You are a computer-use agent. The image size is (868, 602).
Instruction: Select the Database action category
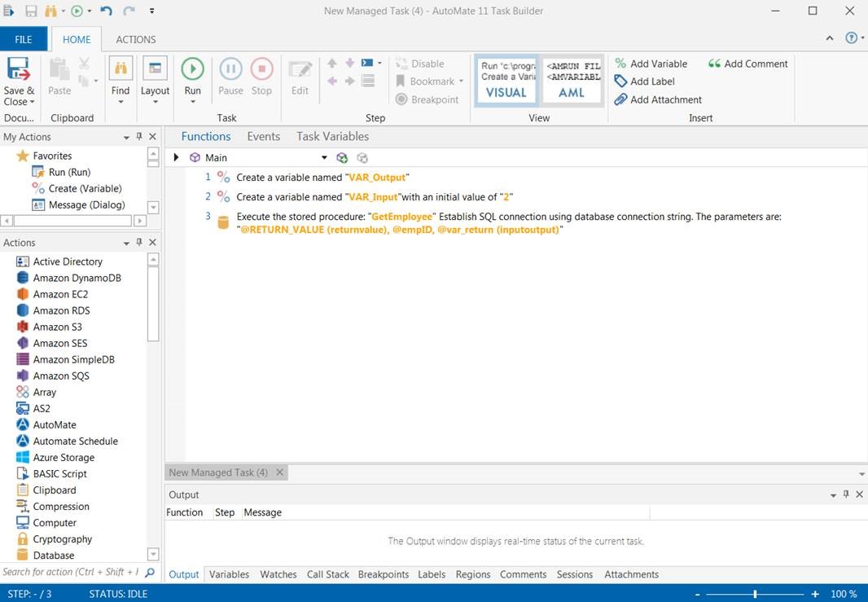[53, 555]
